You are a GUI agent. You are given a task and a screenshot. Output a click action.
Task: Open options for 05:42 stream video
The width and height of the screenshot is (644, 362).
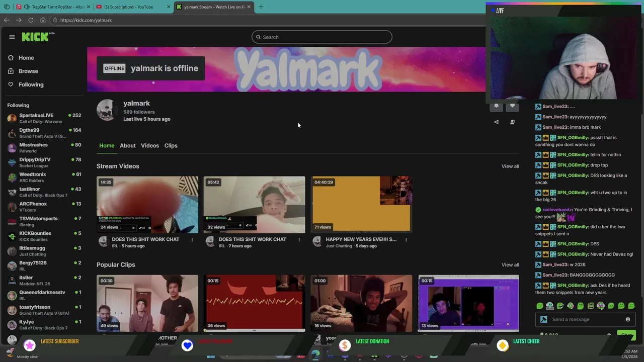[x=299, y=240]
